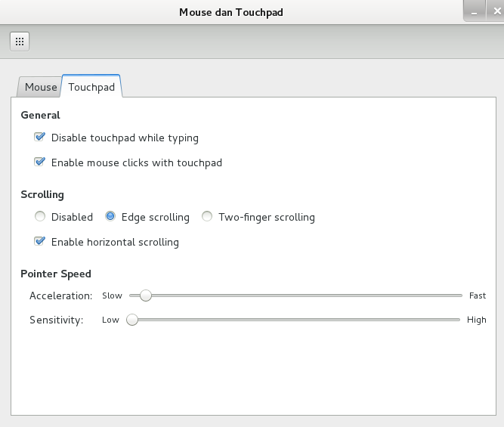Select the Disabled scrolling radio button
Screen dimensions: 504x427
[x=40, y=217]
